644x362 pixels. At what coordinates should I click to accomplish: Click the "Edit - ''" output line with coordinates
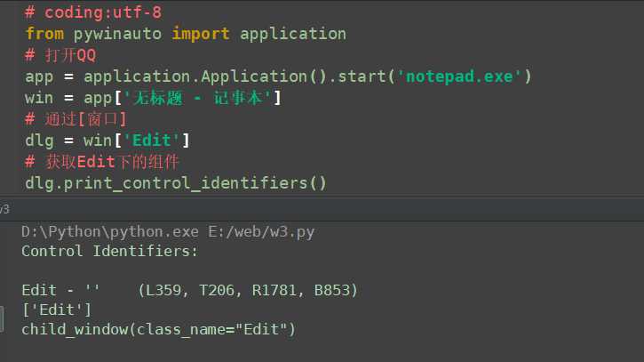pos(190,291)
